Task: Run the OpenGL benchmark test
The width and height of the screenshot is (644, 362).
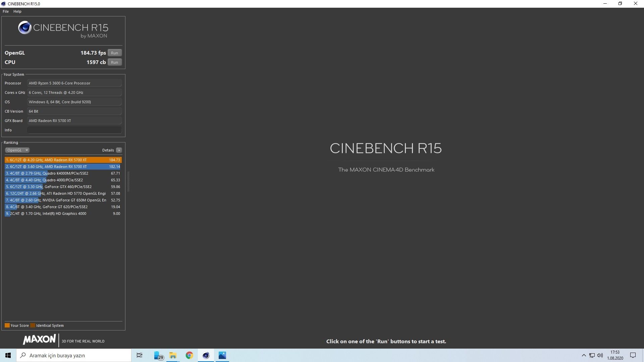Action: click(114, 53)
